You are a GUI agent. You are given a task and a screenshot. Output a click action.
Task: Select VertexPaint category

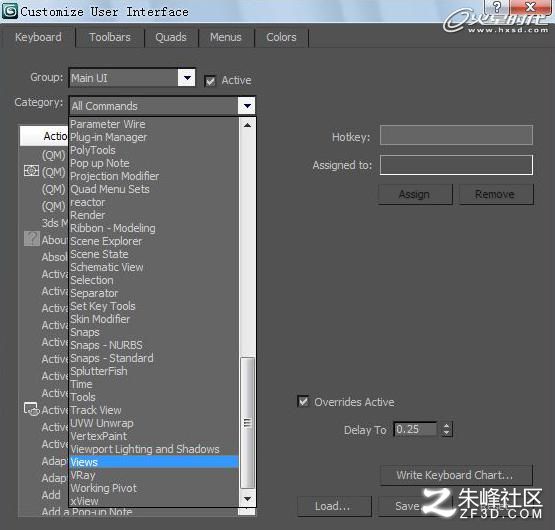pos(154,436)
